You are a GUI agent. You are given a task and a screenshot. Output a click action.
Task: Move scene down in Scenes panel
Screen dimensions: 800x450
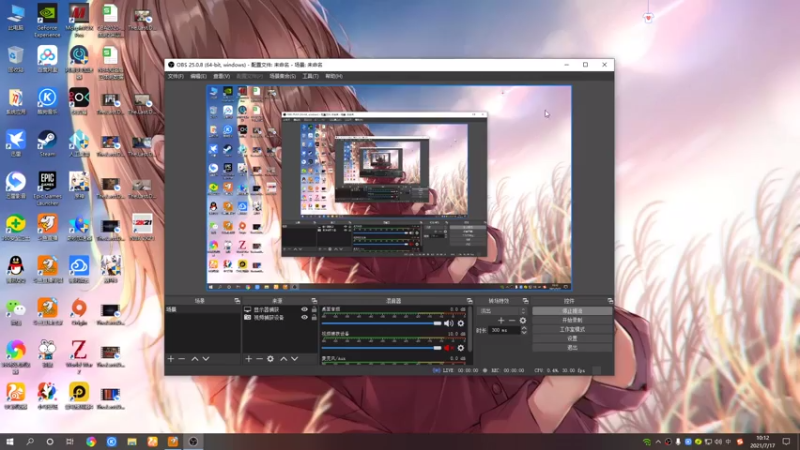206,359
